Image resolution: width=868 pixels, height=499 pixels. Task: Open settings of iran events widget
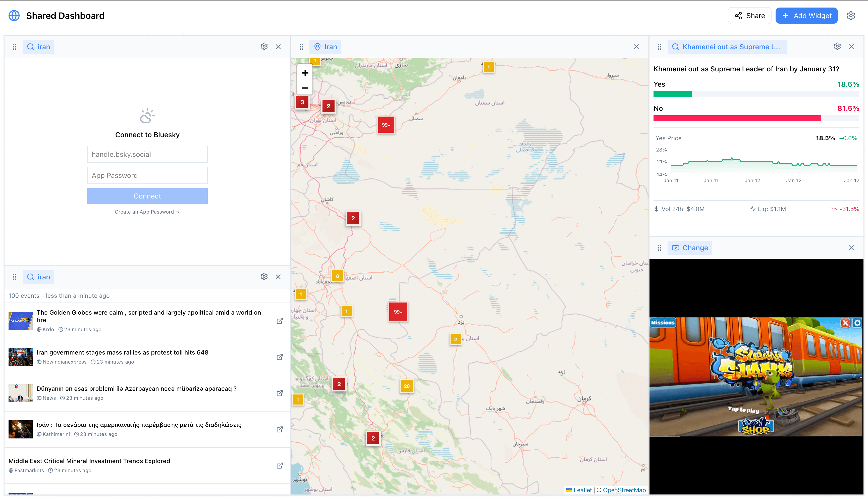pos(264,277)
